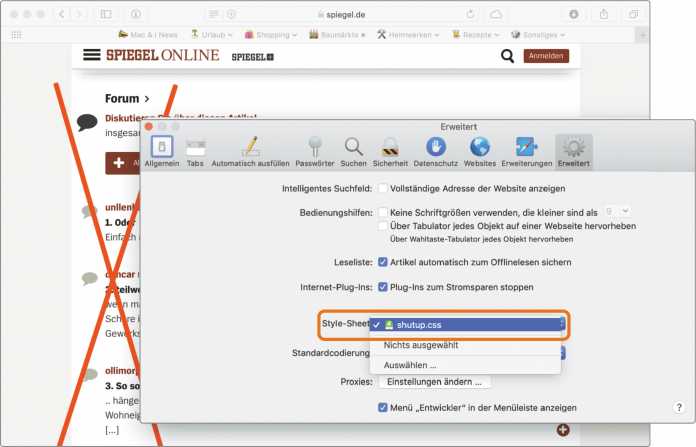Screen dimensions: 696x447
Task: Expand the Urlaub bookmarks folder
Action: (212, 35)
